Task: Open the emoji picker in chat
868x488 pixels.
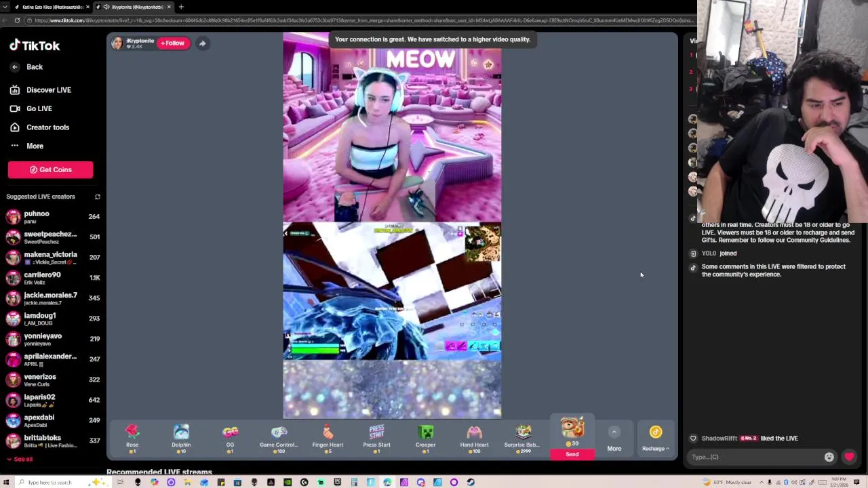Action: pyautogui.click(x=829, y=457)
